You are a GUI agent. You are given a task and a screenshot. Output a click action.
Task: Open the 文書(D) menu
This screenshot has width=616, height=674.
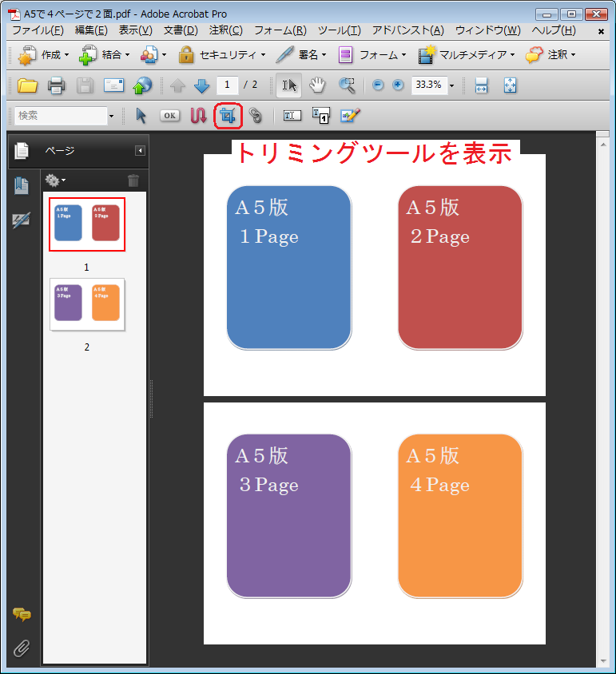(x=181, y=30)
